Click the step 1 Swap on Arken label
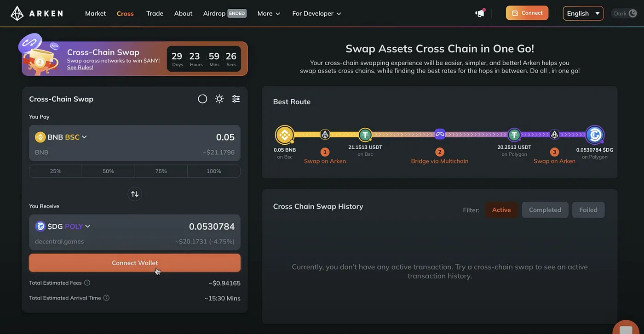The height and width of the screenshot is (334, 644). (x=325, y=161)
